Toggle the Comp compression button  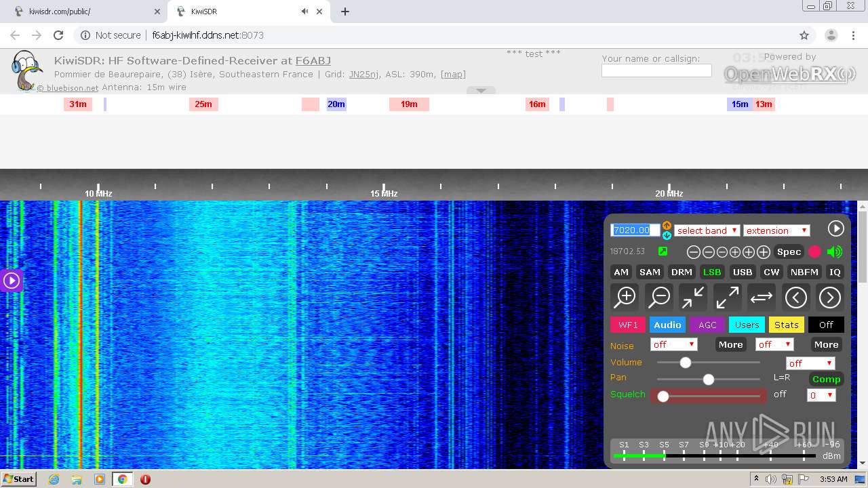(826, 379)
